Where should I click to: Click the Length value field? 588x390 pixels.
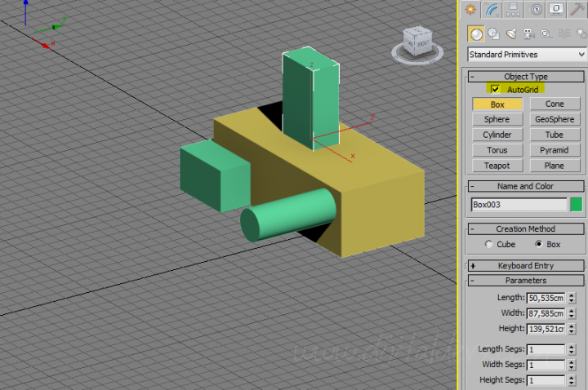(x=546, y=299)
